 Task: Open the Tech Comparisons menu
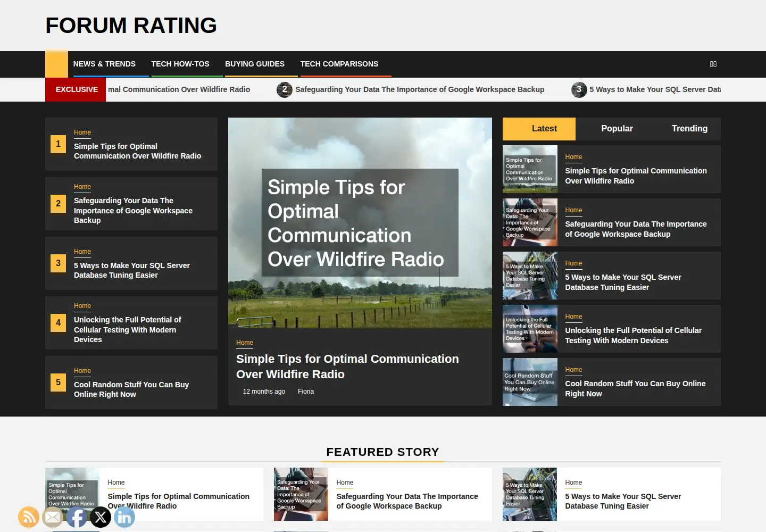(339, 64)
